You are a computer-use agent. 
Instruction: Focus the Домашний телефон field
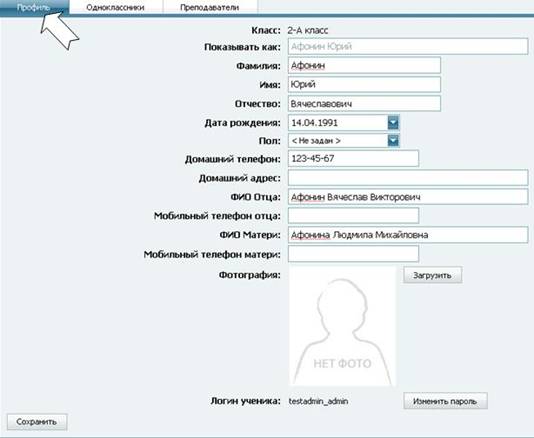[353, 158]
